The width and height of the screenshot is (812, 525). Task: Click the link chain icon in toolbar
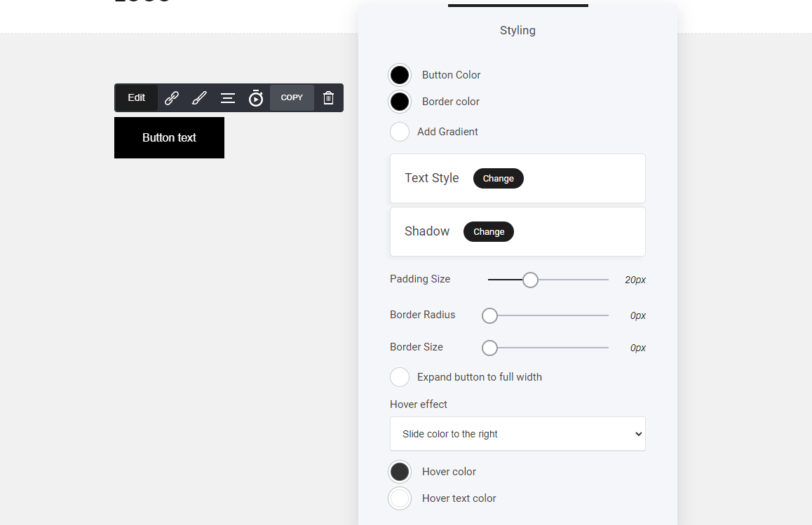pos(172,98)
